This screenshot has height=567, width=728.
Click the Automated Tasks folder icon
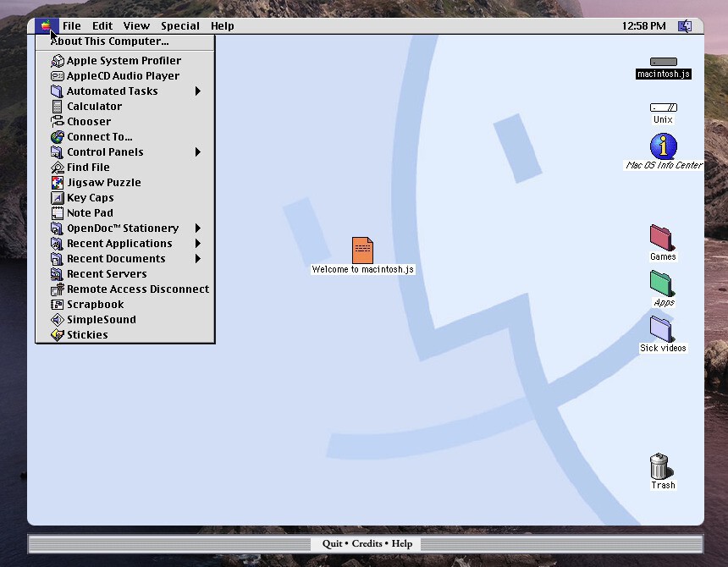click(57, 91)
